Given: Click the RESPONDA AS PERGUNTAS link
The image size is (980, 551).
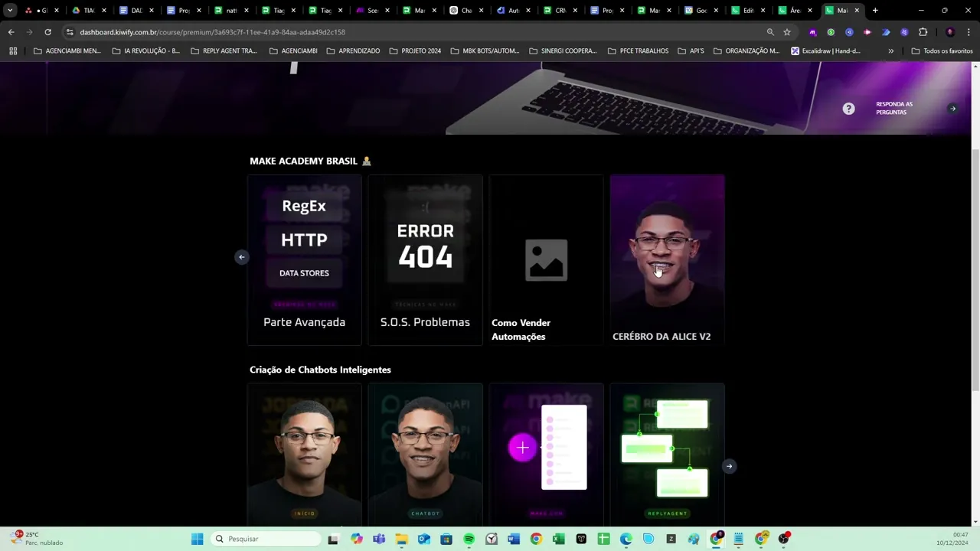Looking at the screenshot, I should [893, 109].
